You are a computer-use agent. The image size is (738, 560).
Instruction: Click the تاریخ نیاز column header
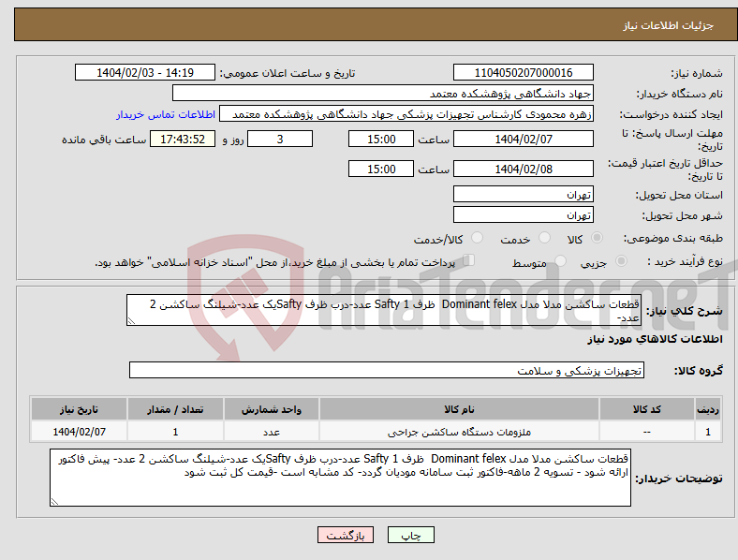79,409
